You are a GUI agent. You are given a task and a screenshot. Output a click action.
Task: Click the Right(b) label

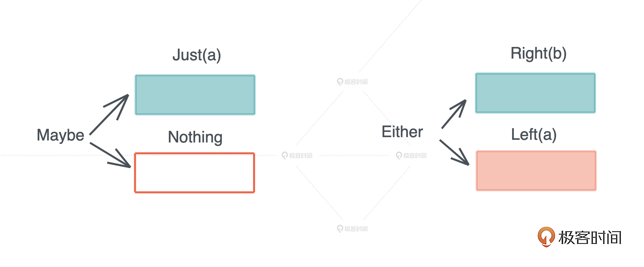click(x=538, y=53)
